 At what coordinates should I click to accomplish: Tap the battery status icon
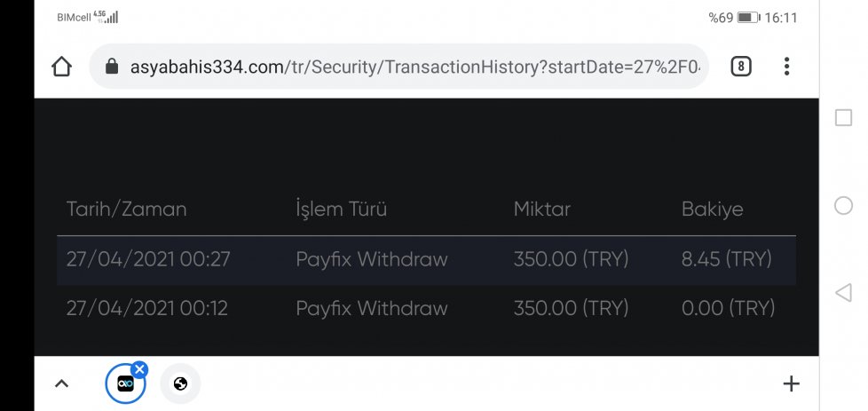pos(748,18)
